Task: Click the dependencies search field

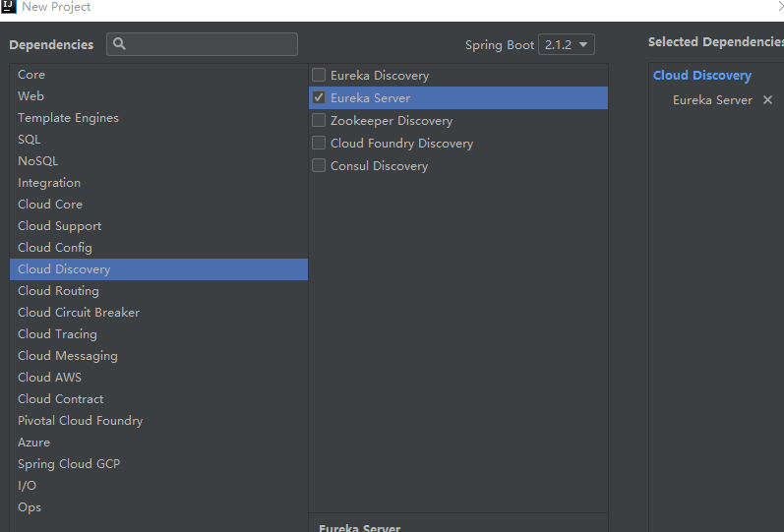Action: pyautogui.click(x=211, y=44)
